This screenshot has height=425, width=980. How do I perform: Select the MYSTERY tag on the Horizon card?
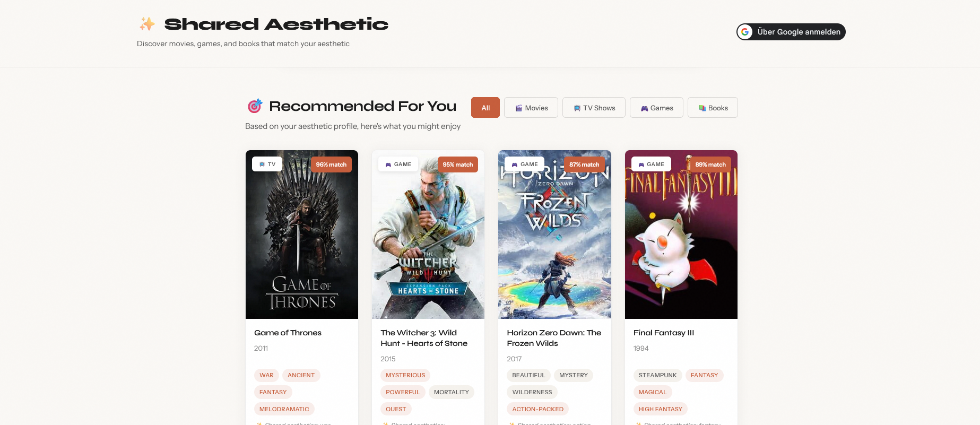pos(574,375)
